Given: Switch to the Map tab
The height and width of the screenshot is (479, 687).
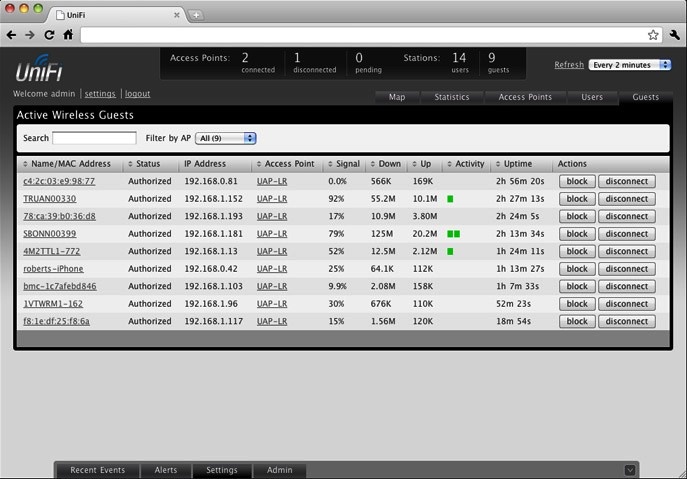Looking at the screenshot, I should tap(397, 97).
